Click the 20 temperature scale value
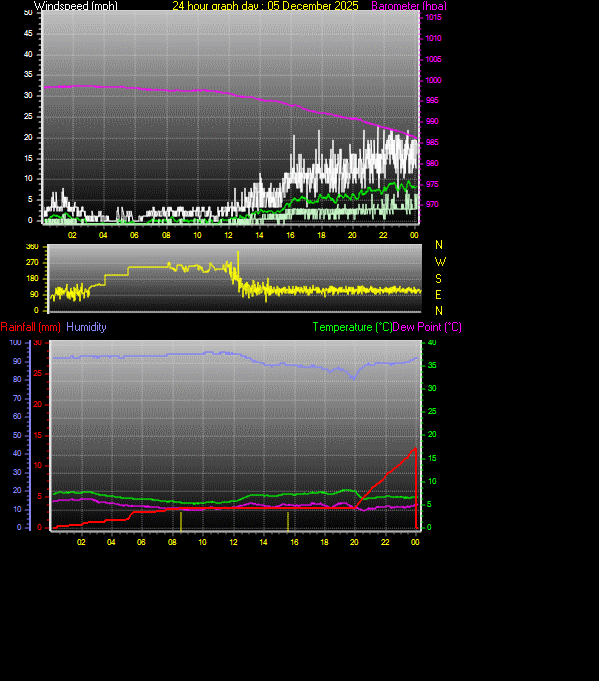 [432, 434]
